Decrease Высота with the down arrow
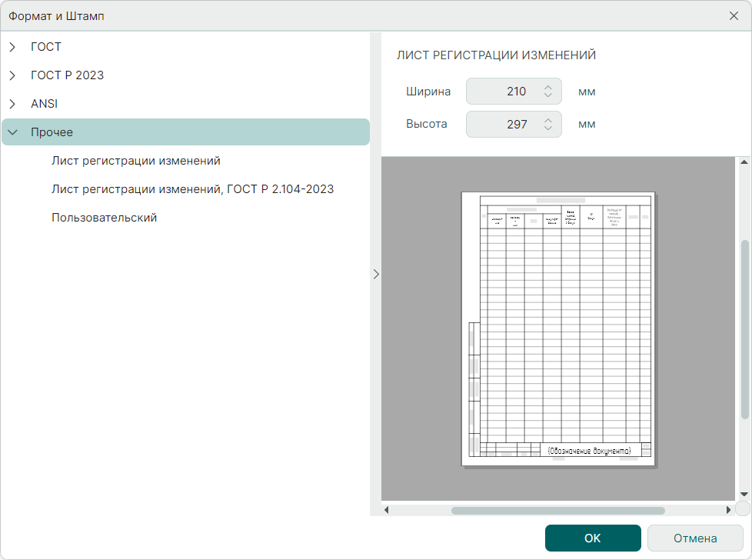This screenshot has width=752, height=560. coord(548,128)
